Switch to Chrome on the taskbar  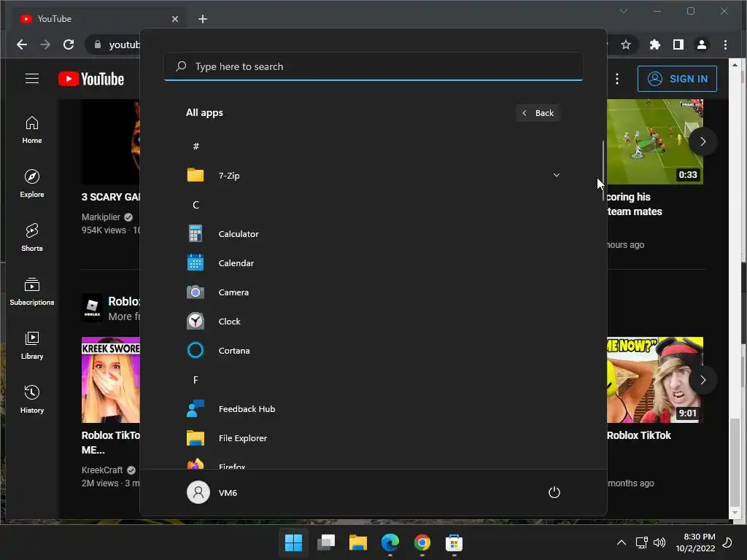pyautogui.click(x=422, y=542)
